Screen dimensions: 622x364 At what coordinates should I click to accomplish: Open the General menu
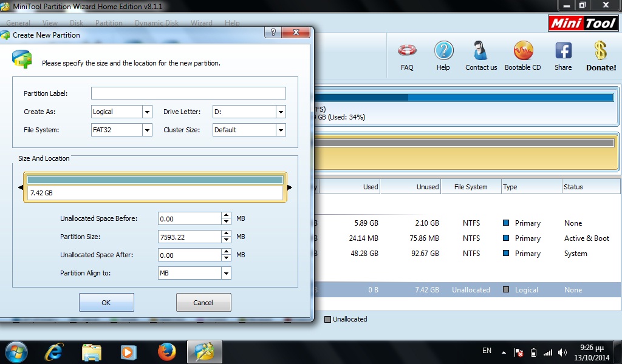click(18, 23)
